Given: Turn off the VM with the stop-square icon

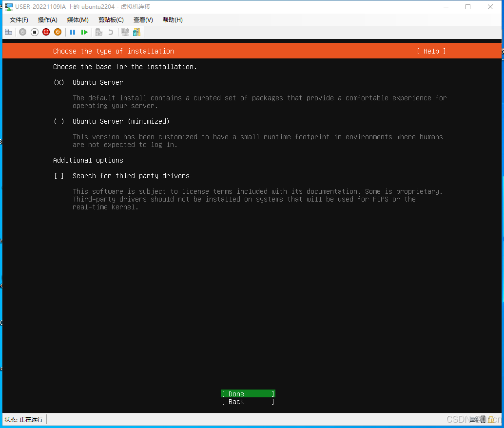Looking at the screenshot, I should click(35, 32).
